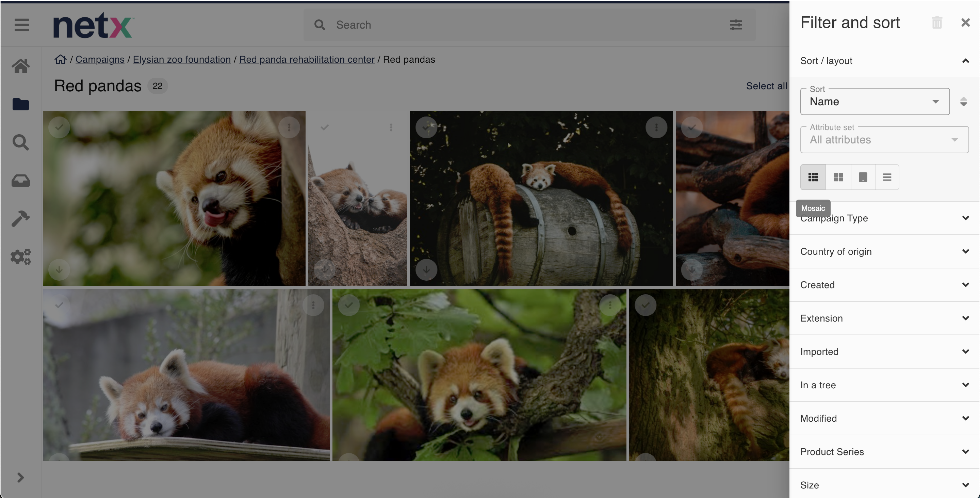Screen dimensions: 980x498
Task: Select the first red panda image checkmark
Action: (x=59, y=127)
